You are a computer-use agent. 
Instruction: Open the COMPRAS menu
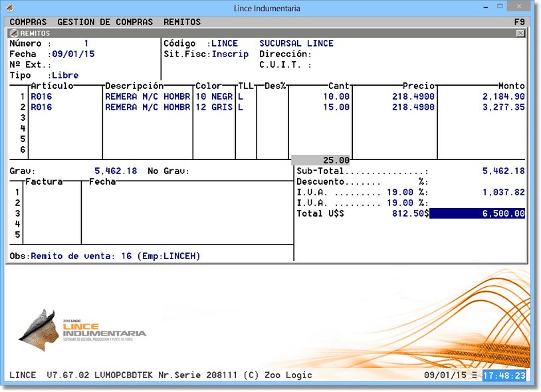[28, 22]
